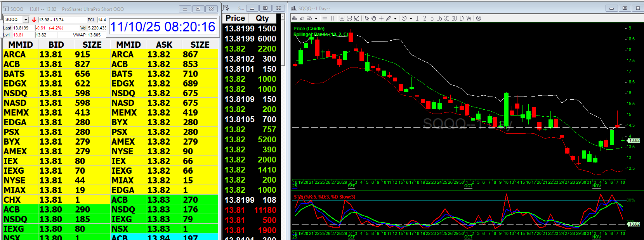Select the pencil drawing tool
Screen dimensions: 644x240
coord(388,18)
